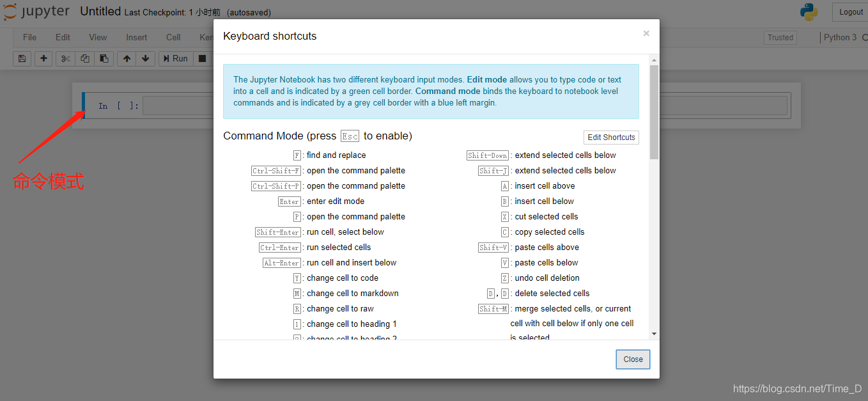Click 'run cell, select below' text
This screenshot has width=868, height=401.
point(345,232)
